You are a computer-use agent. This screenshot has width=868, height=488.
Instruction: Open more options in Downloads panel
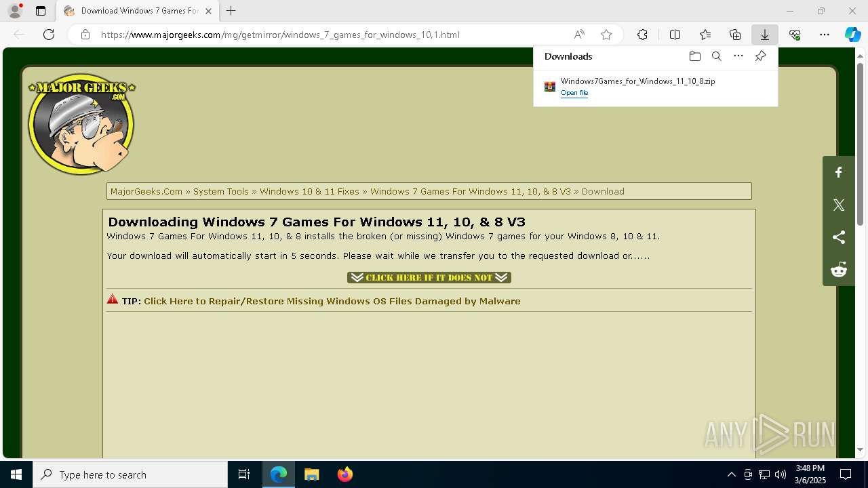[738, 56]
